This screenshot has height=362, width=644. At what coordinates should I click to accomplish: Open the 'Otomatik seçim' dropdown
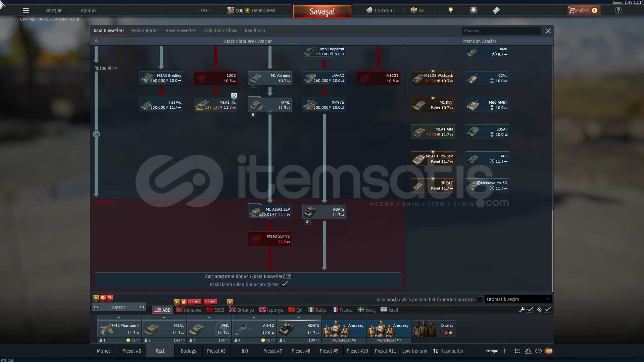(x=518, y=299)
